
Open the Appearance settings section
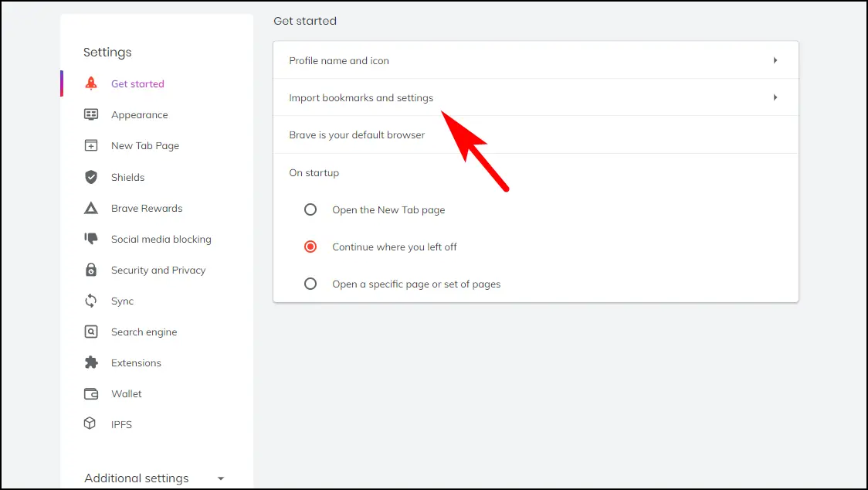(x=140, y=114)
